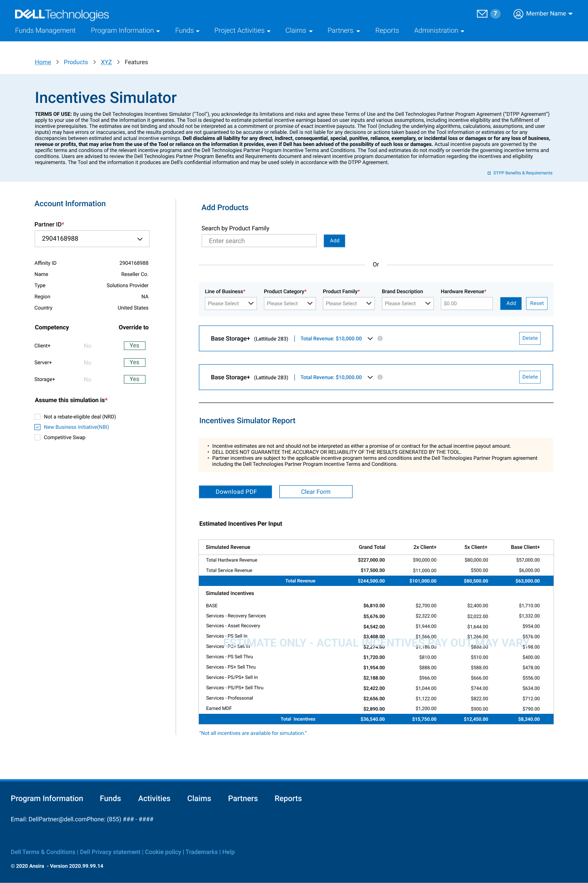Click Add beside Hardware Revenue field
Screen dimensions: 588x883
tap(511, 304)
